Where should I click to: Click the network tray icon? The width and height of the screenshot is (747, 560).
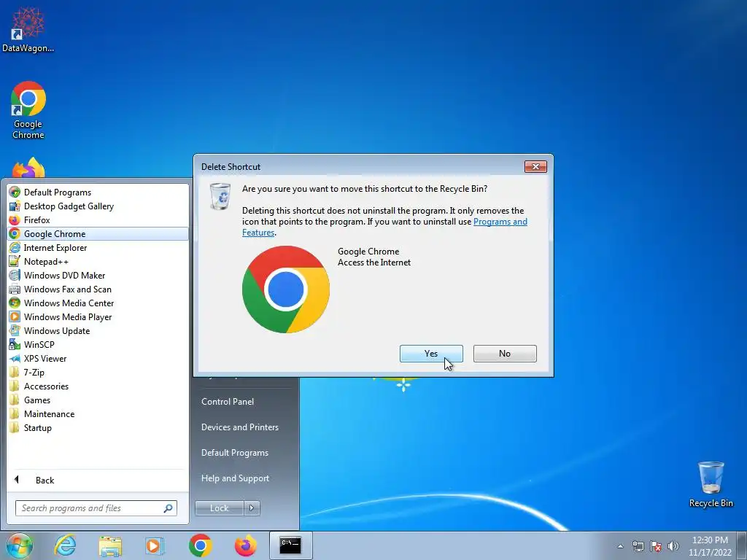click(x=638, y=546)
